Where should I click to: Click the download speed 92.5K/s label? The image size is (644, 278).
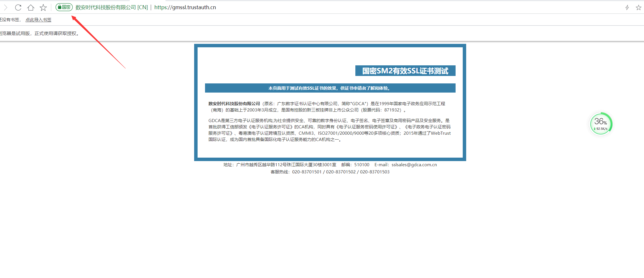click(601, 129)
